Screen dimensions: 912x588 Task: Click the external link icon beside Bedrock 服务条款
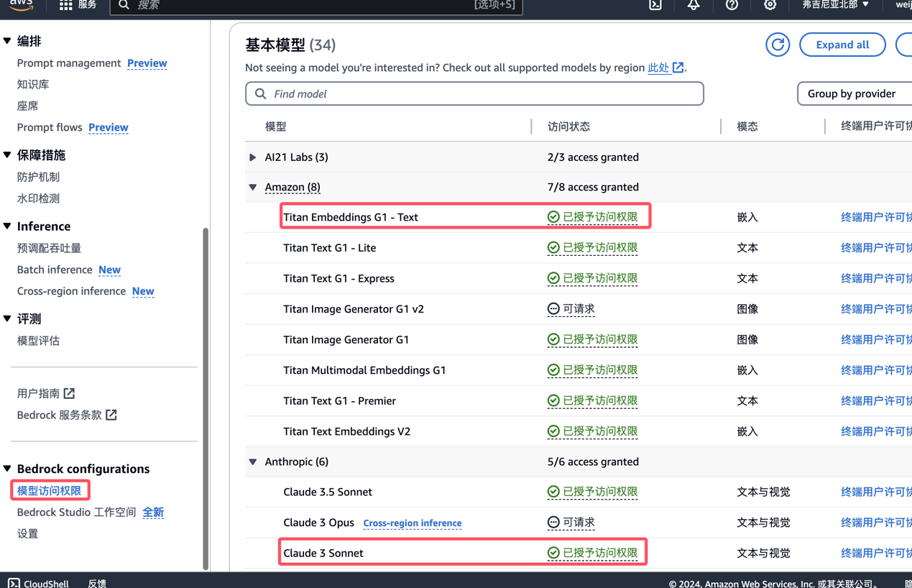111,415
